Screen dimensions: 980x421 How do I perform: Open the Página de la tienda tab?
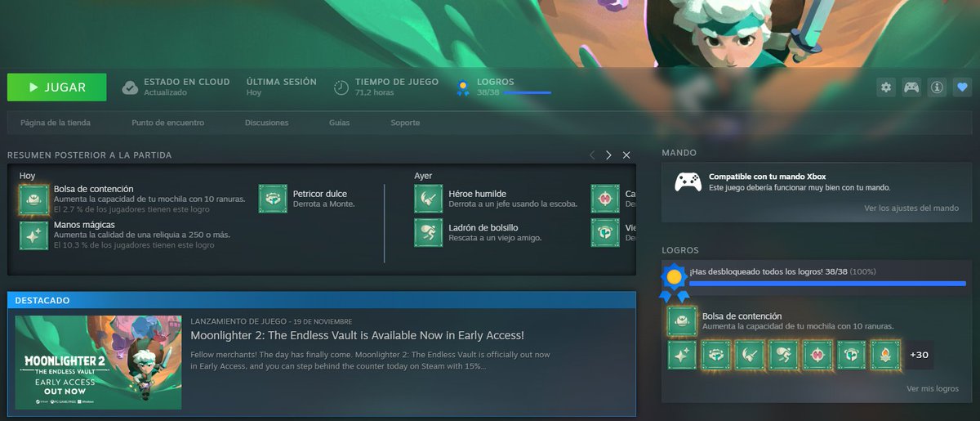click(x=56, y=123)
